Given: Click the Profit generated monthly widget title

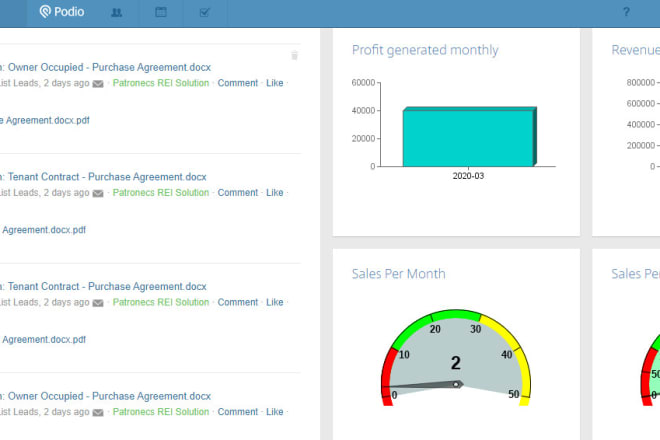Looking at the screenshot, I should [425, 50].
